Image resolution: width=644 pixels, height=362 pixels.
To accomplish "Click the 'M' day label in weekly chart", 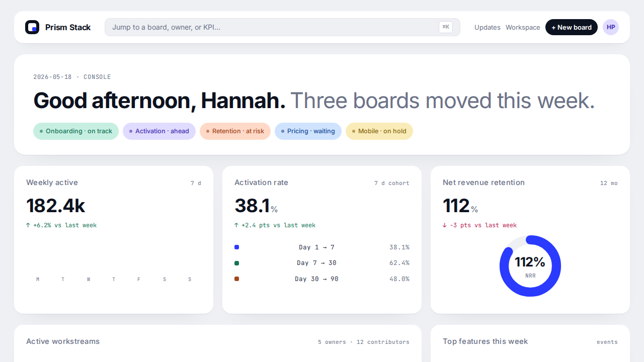I will click(x=38, y=280).
